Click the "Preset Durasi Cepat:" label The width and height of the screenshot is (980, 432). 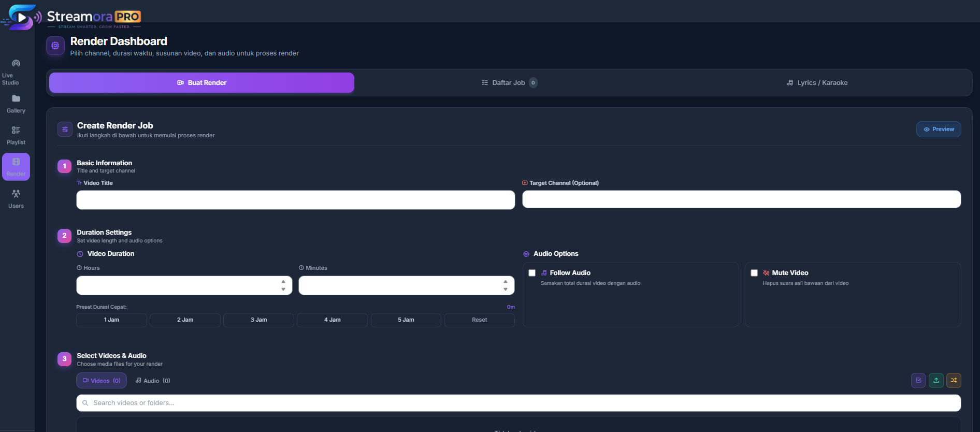tap(102, 307)
